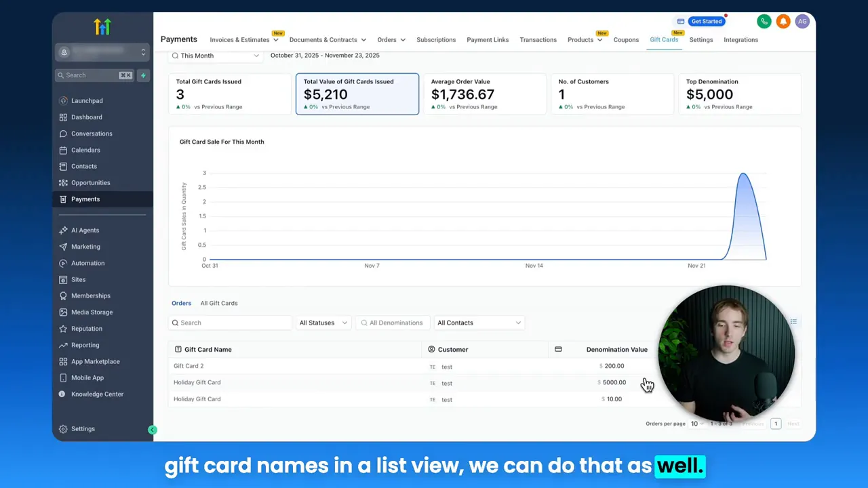Select the Orders tab above the table
The height and width of the screenshot is (488, 868).
coord(181,303)
